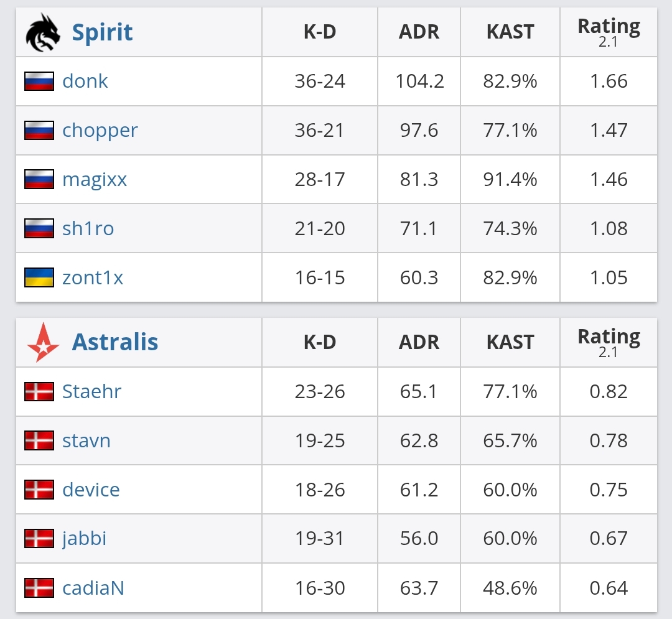
Task: Click the Danish flag next to device
Action: pos(39,490)
